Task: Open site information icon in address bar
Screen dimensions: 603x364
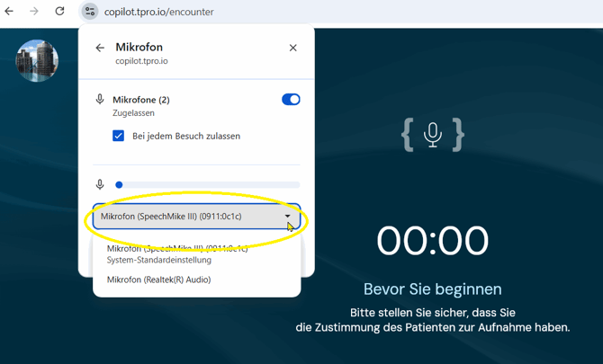Action: point(90,12)
